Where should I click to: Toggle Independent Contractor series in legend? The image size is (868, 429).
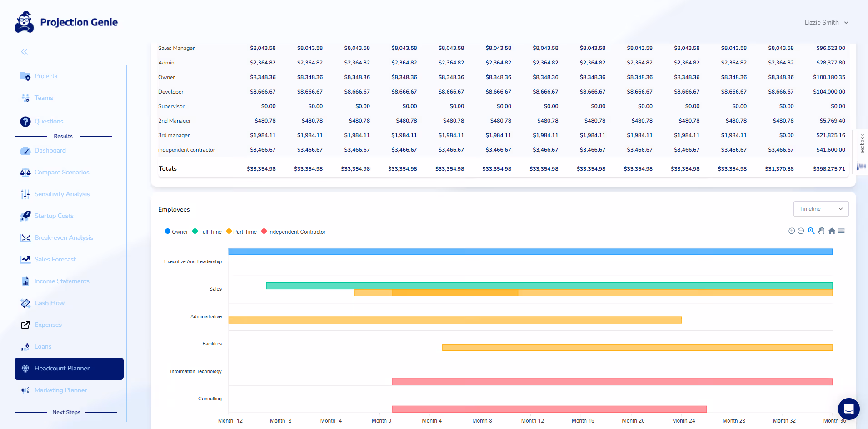pos(294,232)
